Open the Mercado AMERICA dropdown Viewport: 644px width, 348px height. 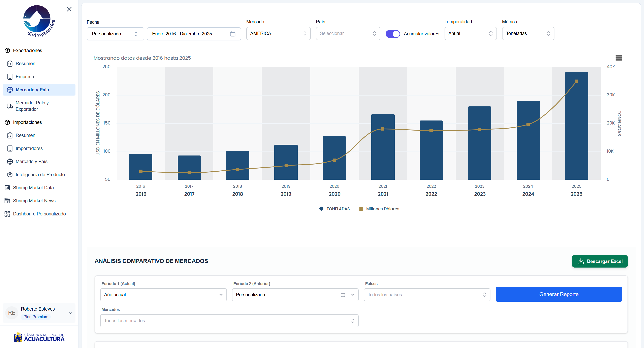(278, 33)
